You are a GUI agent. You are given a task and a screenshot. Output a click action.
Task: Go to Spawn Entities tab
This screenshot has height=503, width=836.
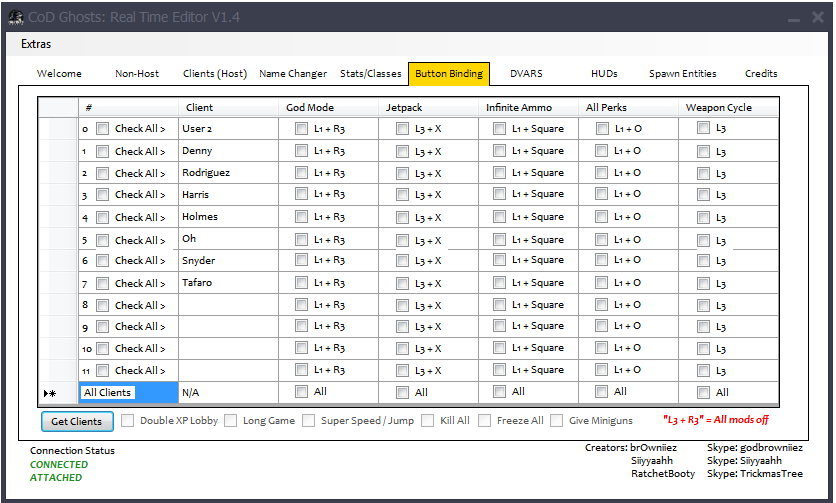click(x=682, y=74)
